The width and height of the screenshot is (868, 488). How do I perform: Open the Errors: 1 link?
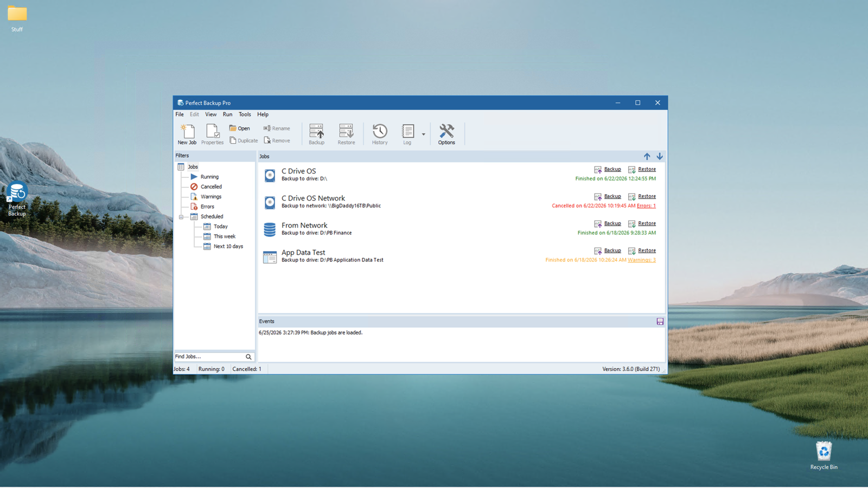tap(646, 206)
